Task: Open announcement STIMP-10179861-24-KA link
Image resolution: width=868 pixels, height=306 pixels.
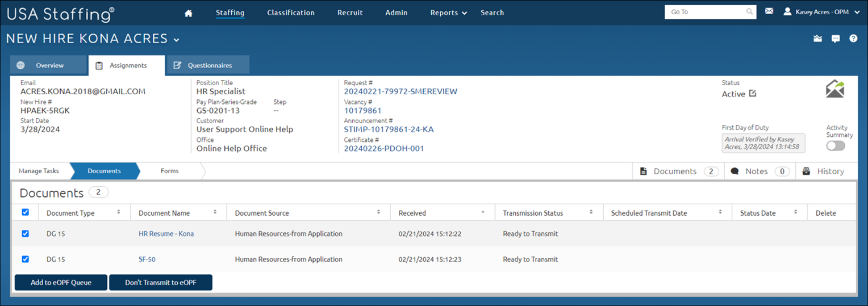Action: (389, 129)
